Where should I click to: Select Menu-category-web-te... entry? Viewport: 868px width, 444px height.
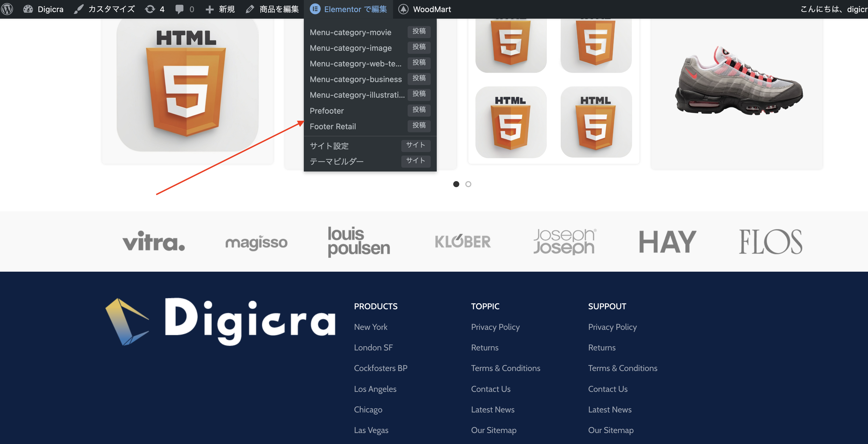click(370, 63)
